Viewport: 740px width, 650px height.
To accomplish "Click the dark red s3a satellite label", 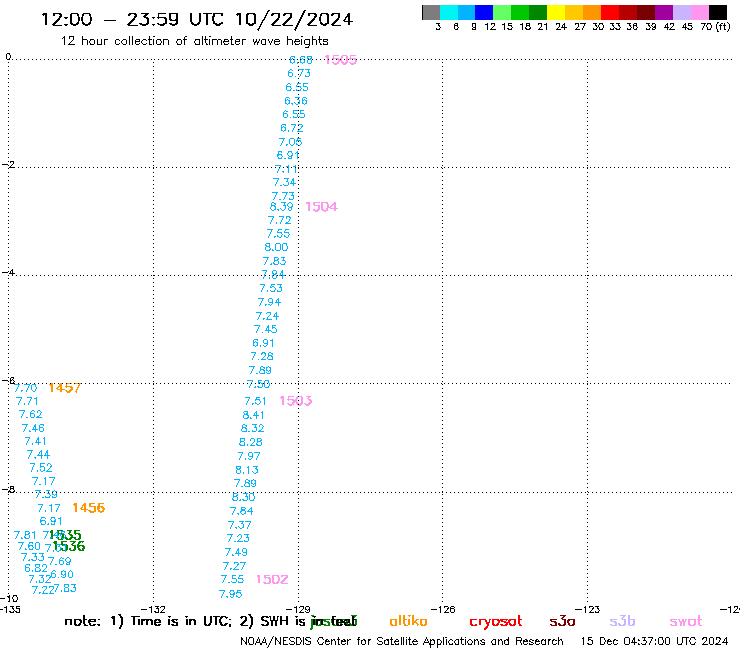I will click(x=562, y=621).
